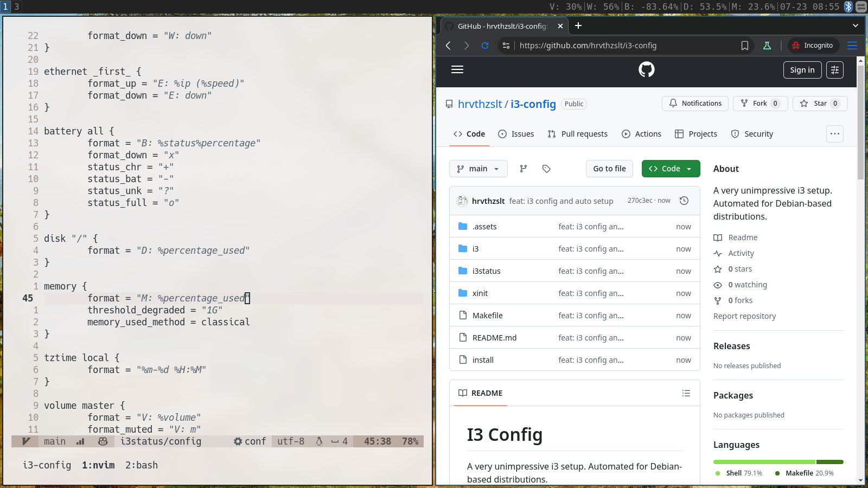Switch to i3 workspace 3

17,7
